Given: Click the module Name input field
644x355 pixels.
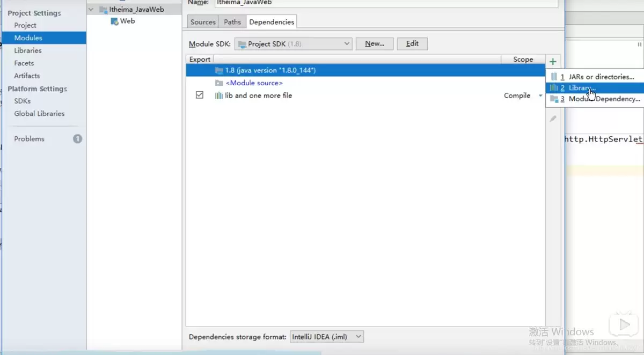Looking at the screenshot, I should click(386, 3).
